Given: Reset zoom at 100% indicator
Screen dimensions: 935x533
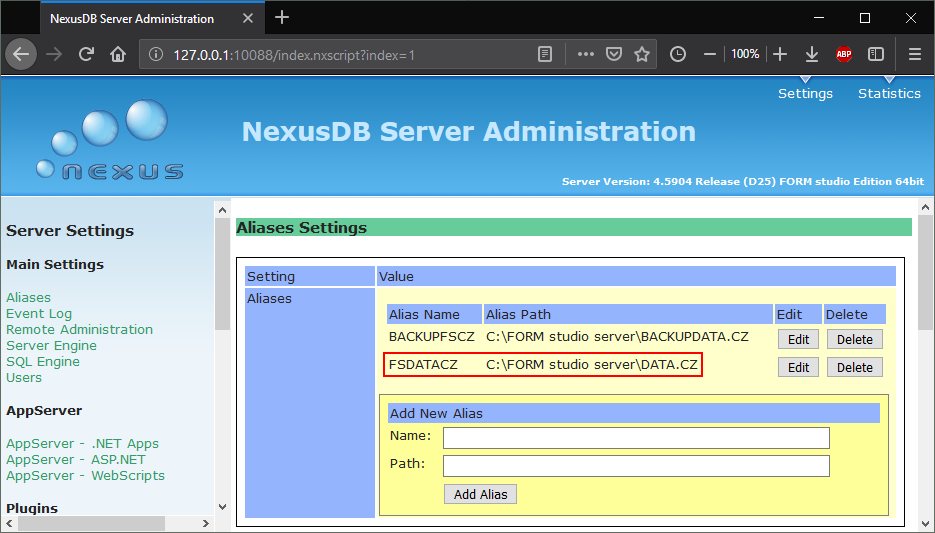Looking at the screenshot, I should [745, 54].
